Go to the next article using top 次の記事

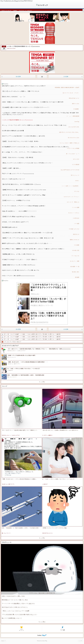pos(66,76)
